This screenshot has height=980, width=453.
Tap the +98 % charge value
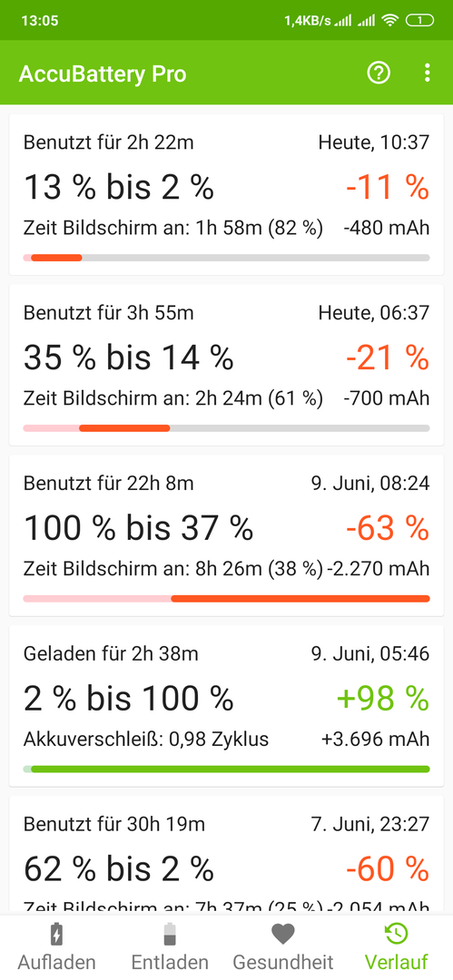pos(383,699)
